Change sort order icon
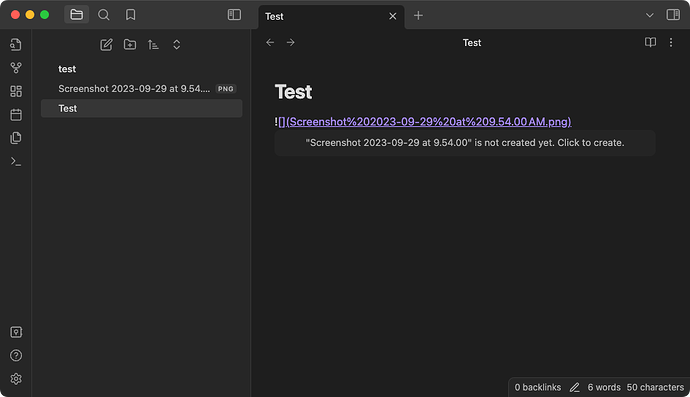The image size is (690, 397). pyautogui.click(x=153, y=44)
